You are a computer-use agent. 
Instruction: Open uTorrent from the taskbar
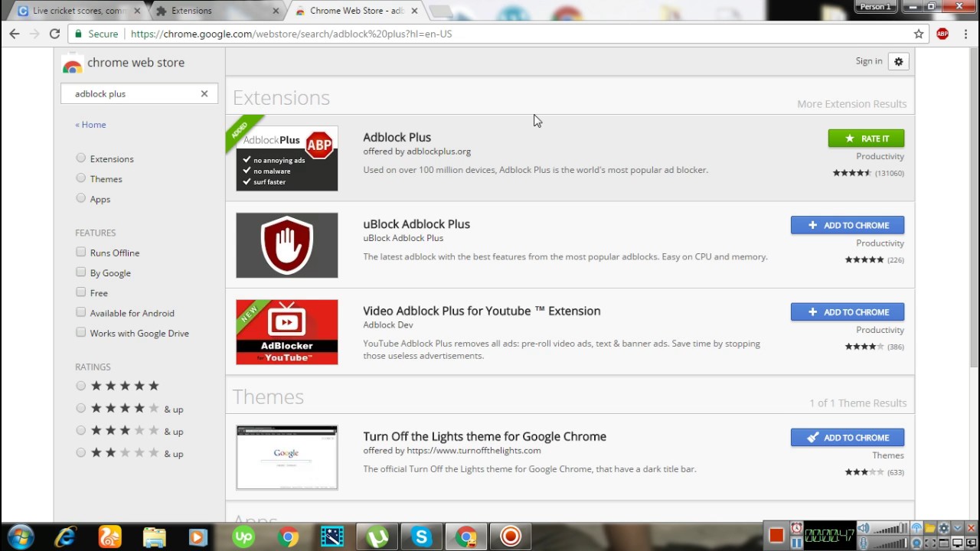point(377,537)
